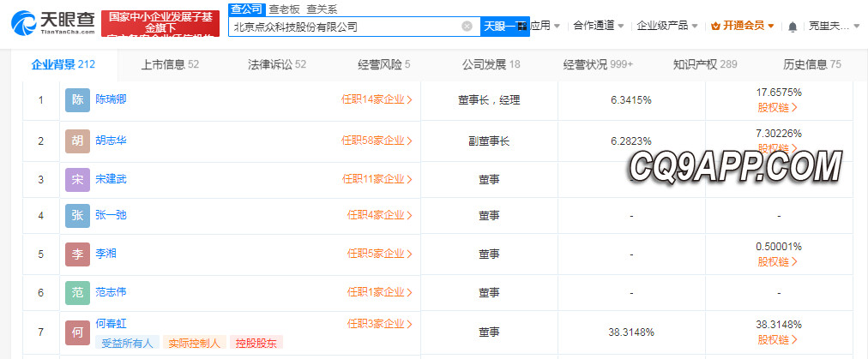Viewport: 868px width, 359px height.
Task: Expand 任职11家企业 for 宋建武
Action: (x=377, y=179)
